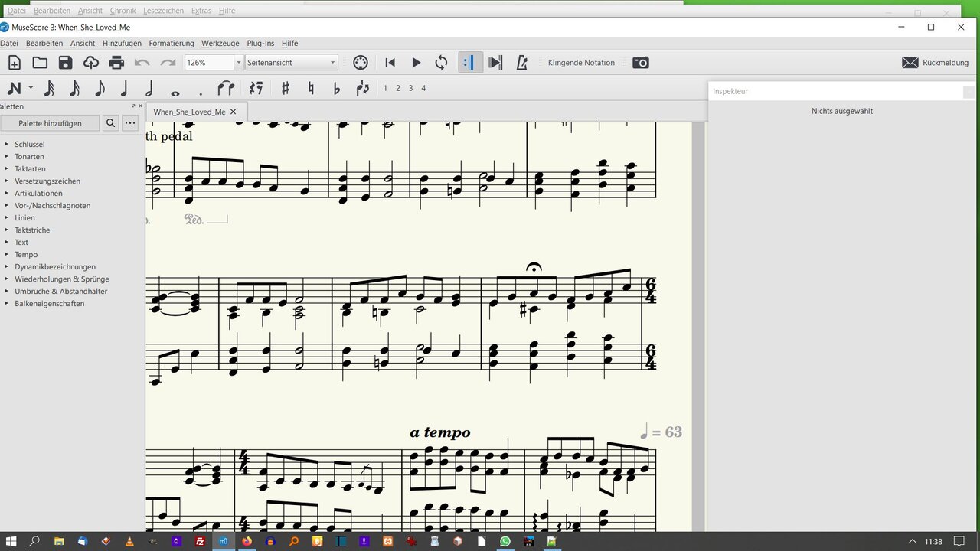This screenshot has height=551, width=980.
Task: Flip note stem direction icon
Action: click(362, 88)
